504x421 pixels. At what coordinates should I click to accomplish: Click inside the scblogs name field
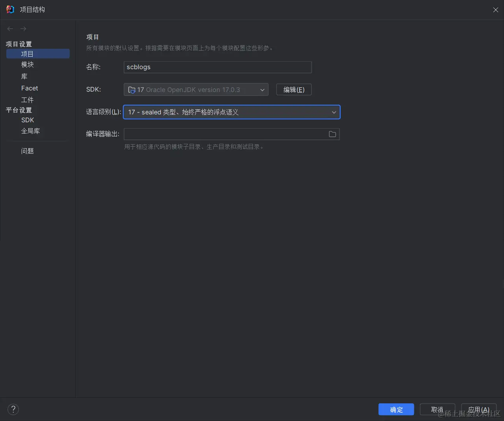pyautogui.click(x=217, y=67)
